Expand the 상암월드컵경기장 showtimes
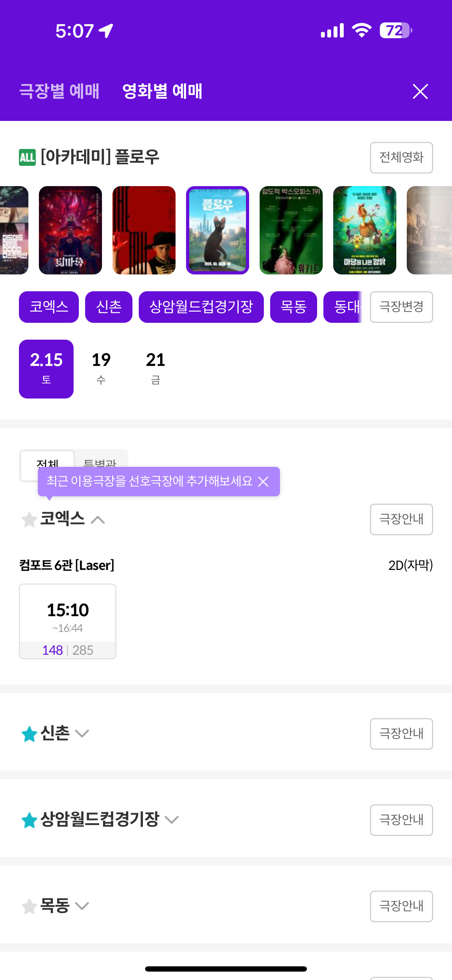The width and height of the screenshot is (452, 980). pyautogui.click(x=172, y=820)
